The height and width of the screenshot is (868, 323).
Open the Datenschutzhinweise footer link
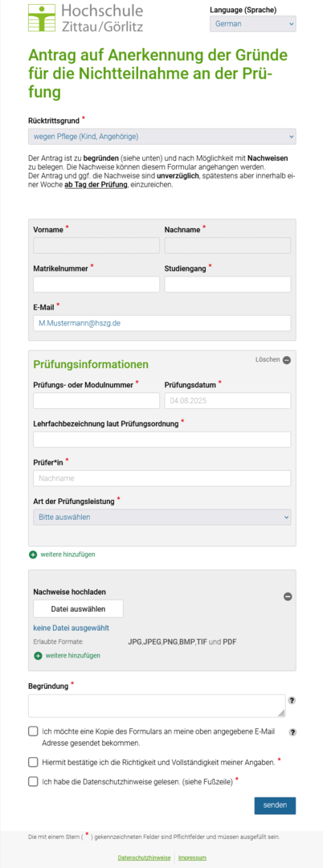point(144,858)
